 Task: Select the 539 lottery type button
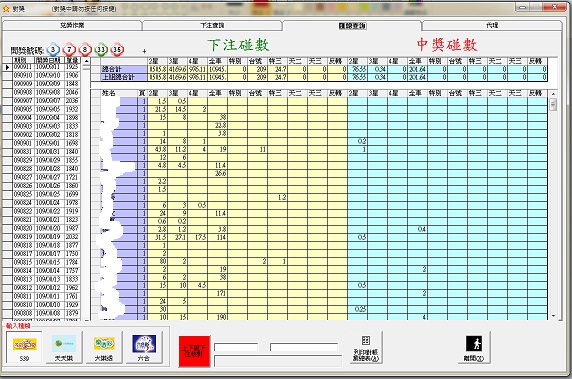point(24,347)
